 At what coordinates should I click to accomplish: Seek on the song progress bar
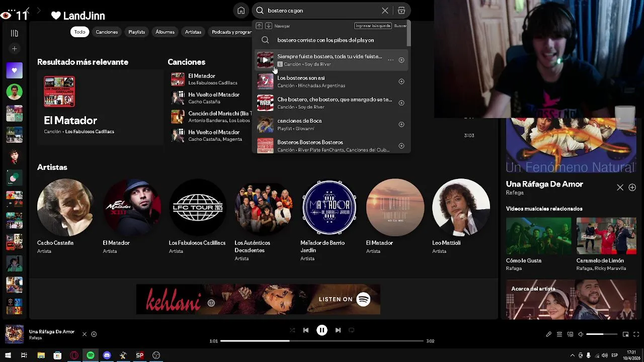click(322, 341)
